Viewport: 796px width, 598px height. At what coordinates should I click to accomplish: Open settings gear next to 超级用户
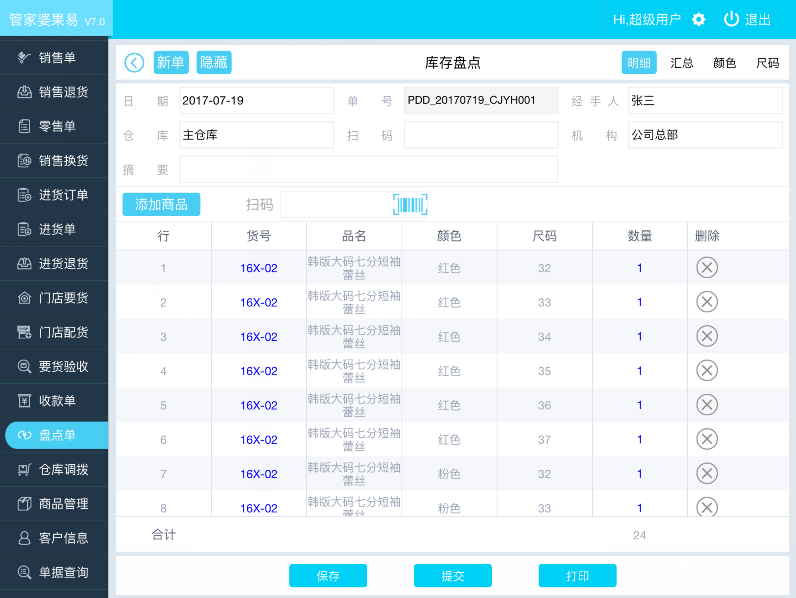(699, 20)
